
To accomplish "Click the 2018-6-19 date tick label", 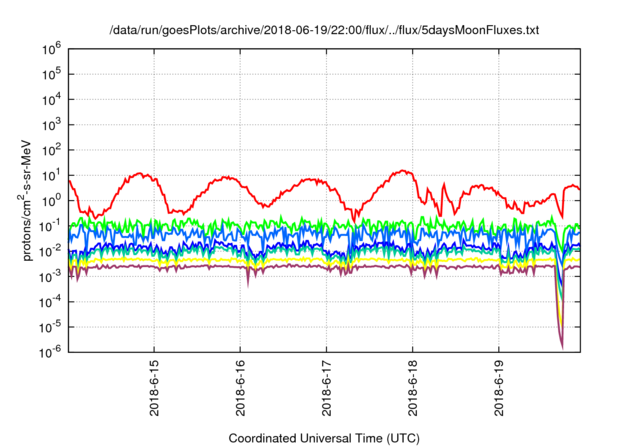I will [x=499, y=388].
